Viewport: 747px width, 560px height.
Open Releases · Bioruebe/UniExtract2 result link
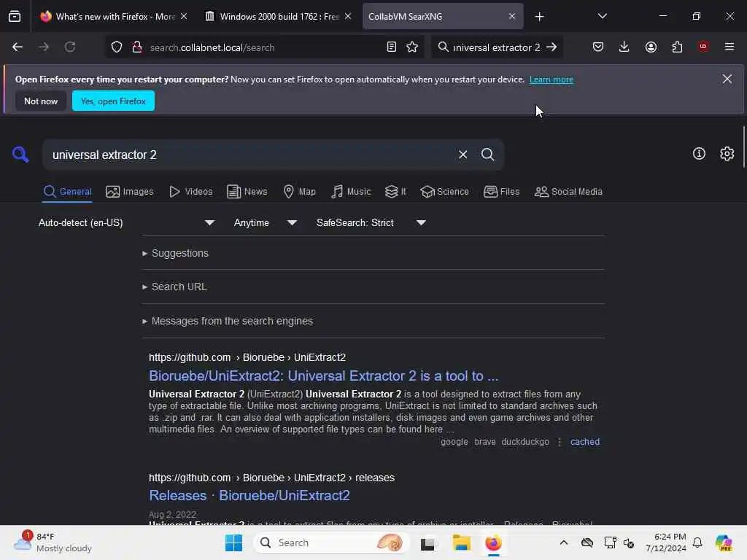pos(249,495)
